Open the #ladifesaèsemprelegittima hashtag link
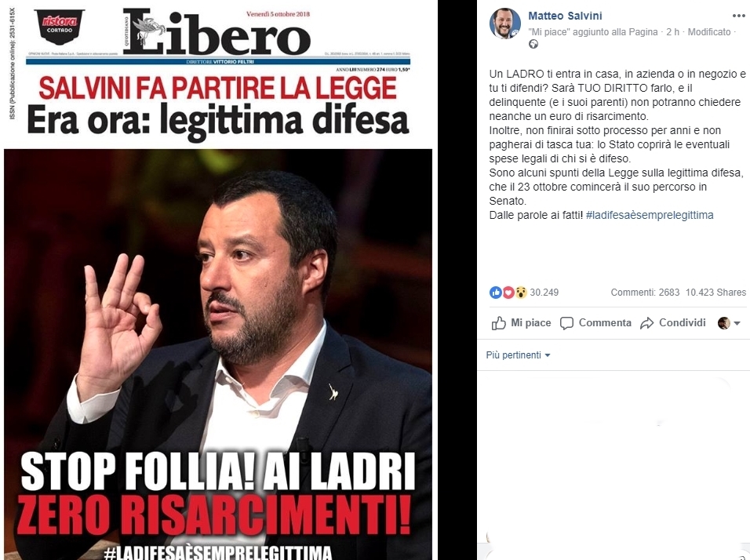Viewport: 750px width, 560px height. (649, 215)
